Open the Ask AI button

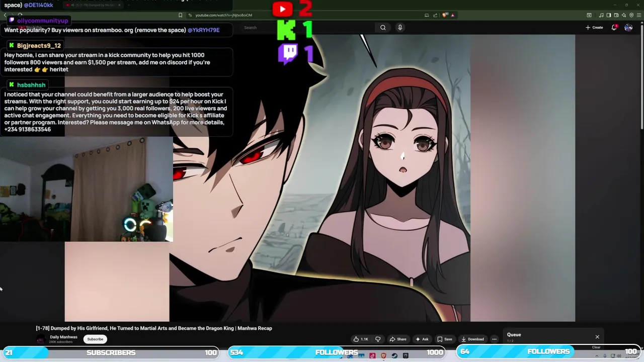[422, 339]
